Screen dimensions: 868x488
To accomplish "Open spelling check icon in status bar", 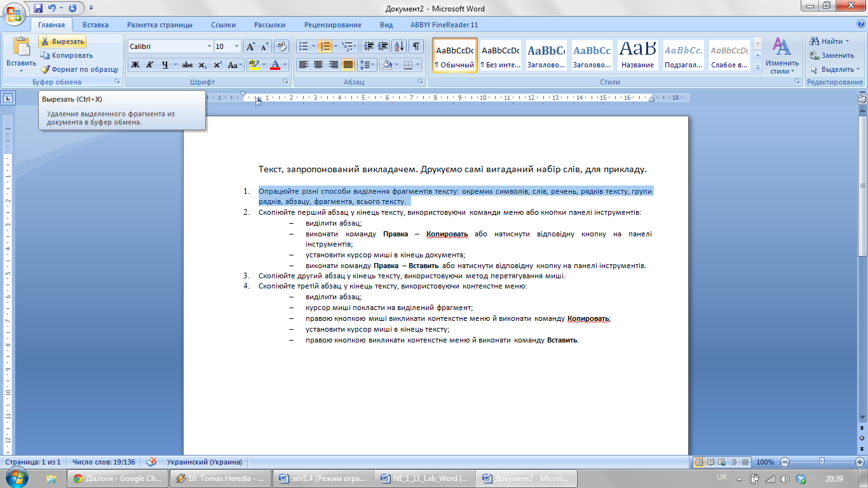I will click(x=151, y=462).
